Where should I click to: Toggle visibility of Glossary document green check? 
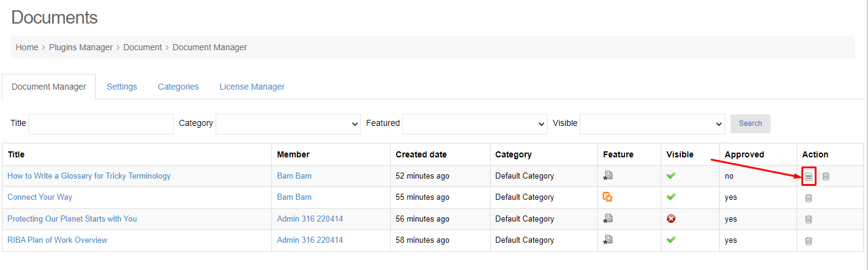click(x=671, y=176)
